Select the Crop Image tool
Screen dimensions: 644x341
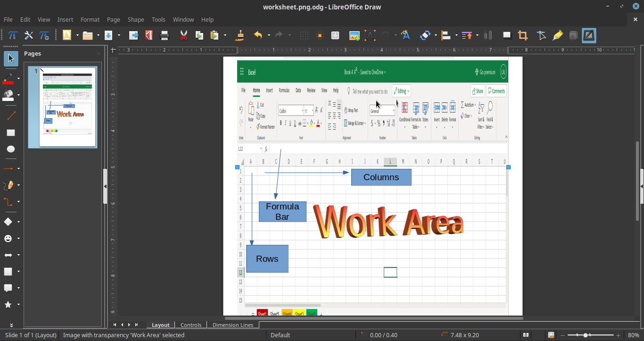pyautogui.click(x=522, y=35)
